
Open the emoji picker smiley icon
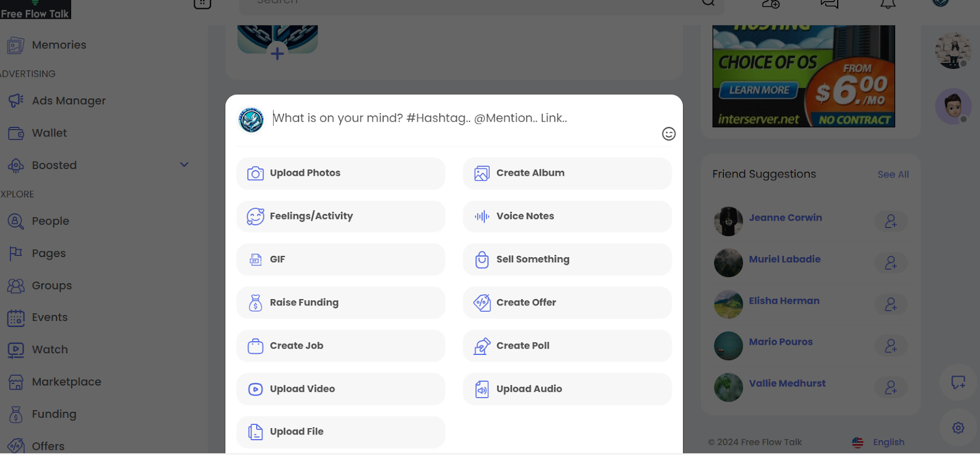coord(669,134)
